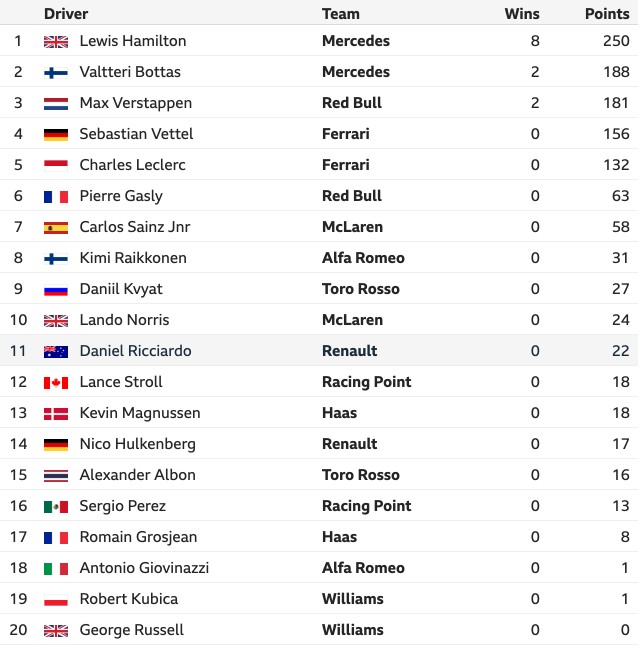Click the Canadian flag beside Lance Stroll
The width and height of the screenshot is (644, 648).
(x=56, y=382)
